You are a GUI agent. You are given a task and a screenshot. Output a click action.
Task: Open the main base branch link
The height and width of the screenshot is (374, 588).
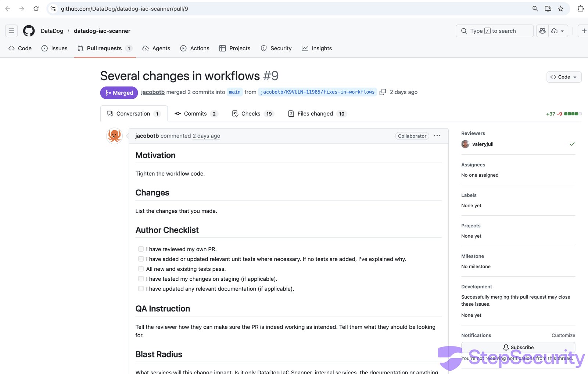(x=234, y=92)
